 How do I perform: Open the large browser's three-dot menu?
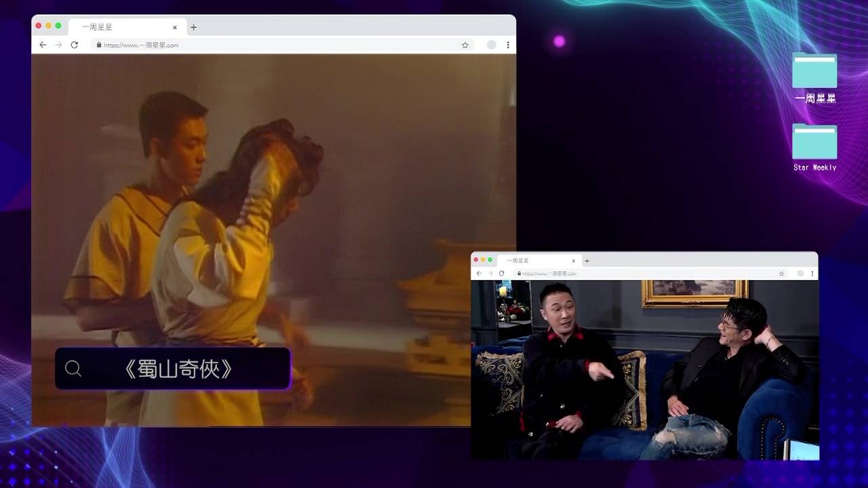point(508,45)
